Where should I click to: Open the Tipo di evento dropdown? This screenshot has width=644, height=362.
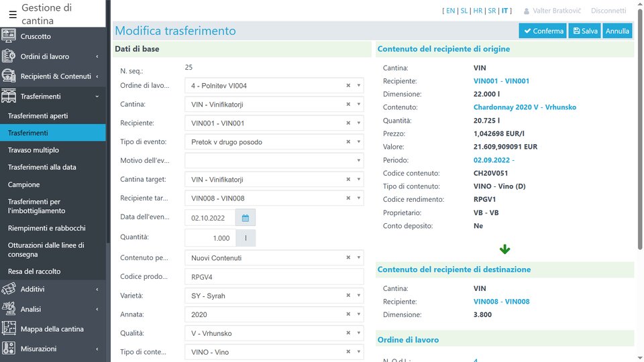359,142
